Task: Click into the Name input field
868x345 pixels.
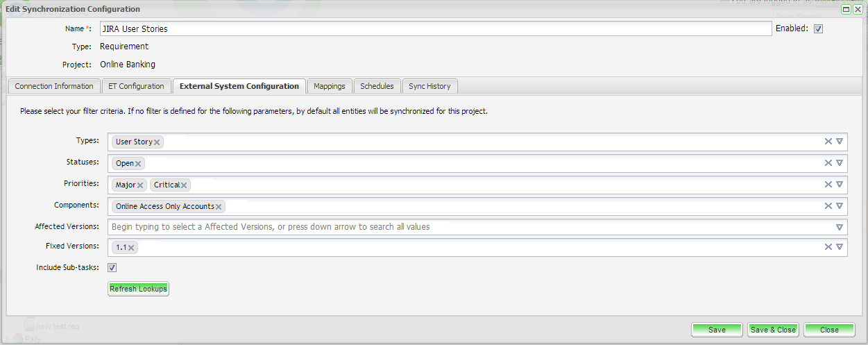Action: (435, 29)
